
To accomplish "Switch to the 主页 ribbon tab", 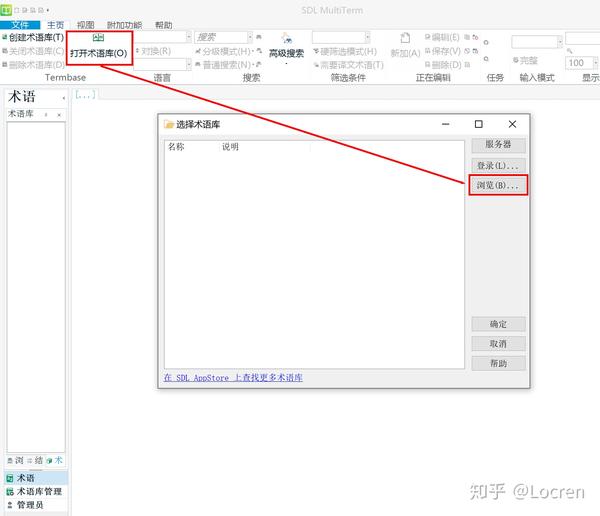I will click(x=55, y=25).
